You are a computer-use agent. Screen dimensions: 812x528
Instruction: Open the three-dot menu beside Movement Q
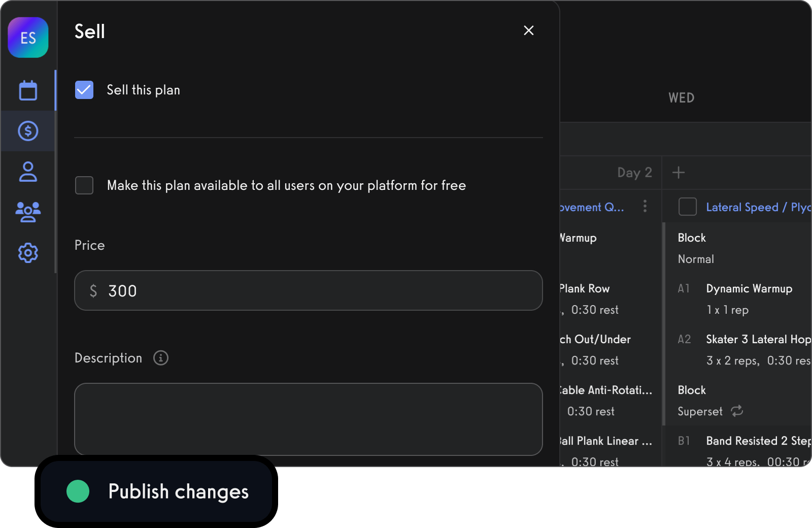[x=645, y=206]
